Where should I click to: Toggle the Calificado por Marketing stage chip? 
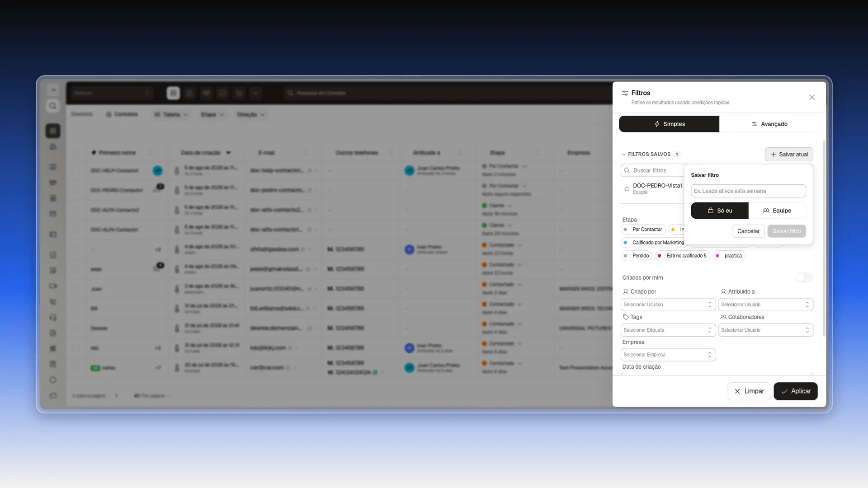pyautogui.click(x=654, y=243)
